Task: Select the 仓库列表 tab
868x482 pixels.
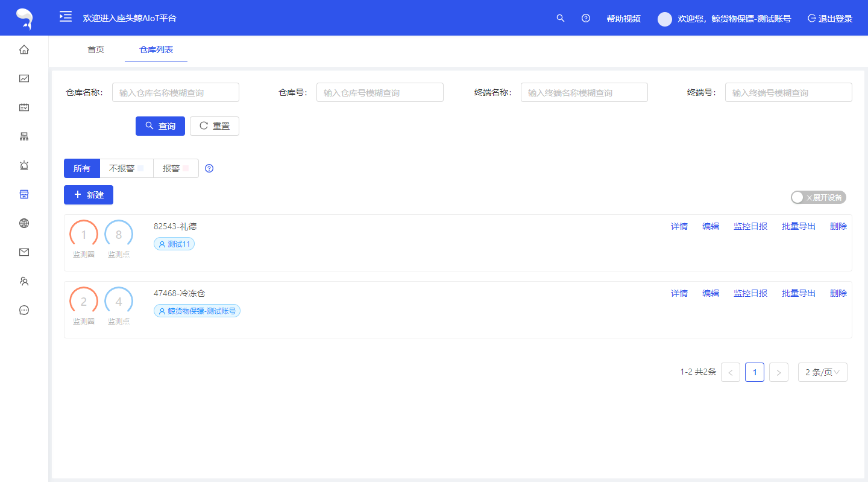Action: (156, 49)
